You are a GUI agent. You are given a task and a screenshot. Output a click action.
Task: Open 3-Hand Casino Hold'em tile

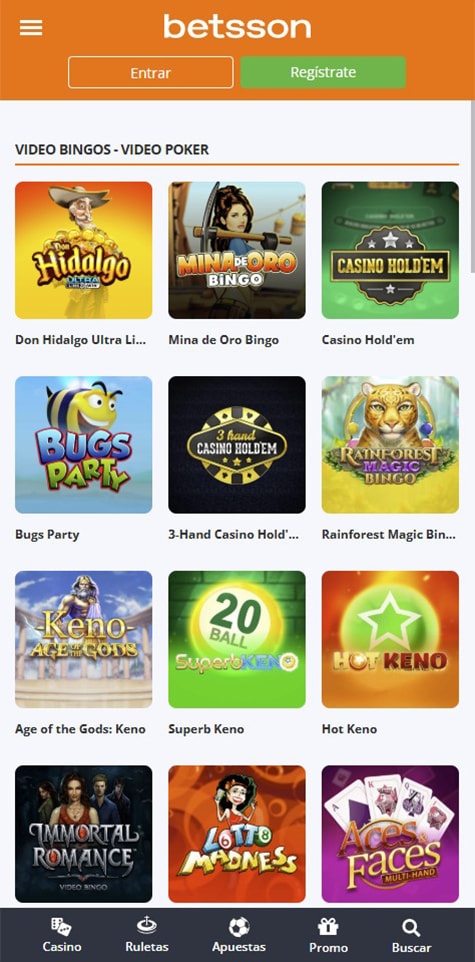click(x=237, y=444)
